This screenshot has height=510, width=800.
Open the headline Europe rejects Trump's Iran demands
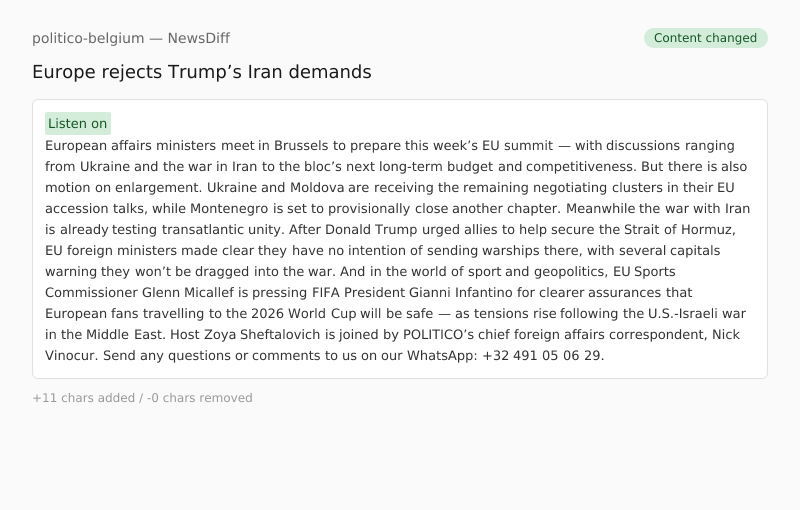(201, 72)
